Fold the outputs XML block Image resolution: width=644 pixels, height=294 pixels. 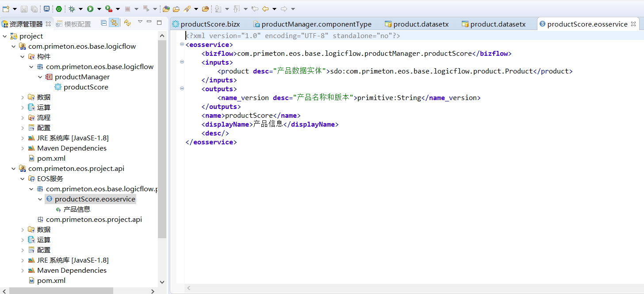182,89
